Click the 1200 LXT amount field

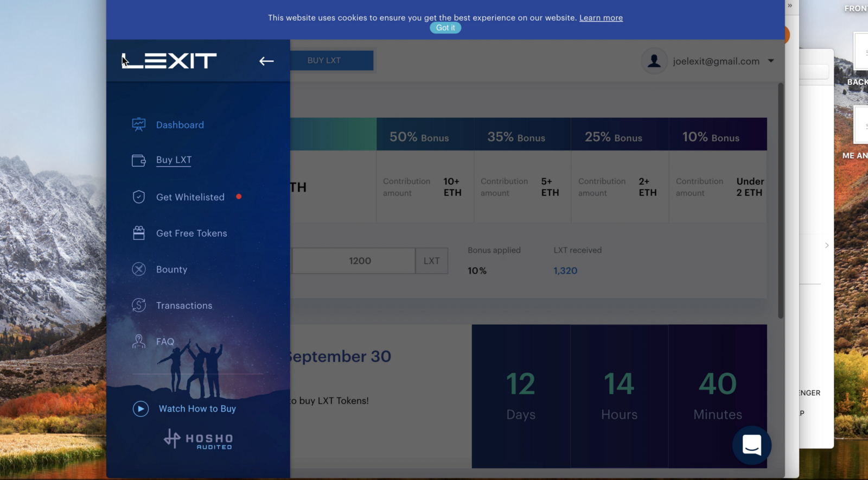pyautogui.click(x=353, y=261)
